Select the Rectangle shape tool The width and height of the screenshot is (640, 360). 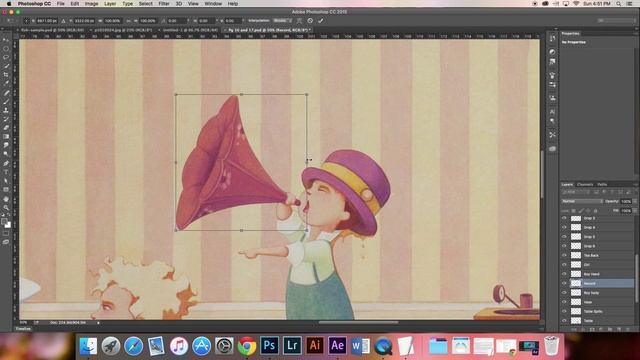6,190
